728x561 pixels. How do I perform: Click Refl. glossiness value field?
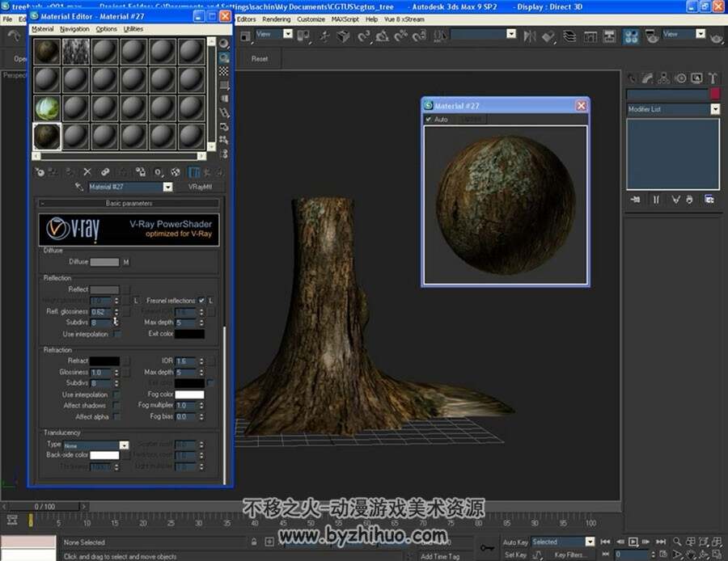coord(101,312)
